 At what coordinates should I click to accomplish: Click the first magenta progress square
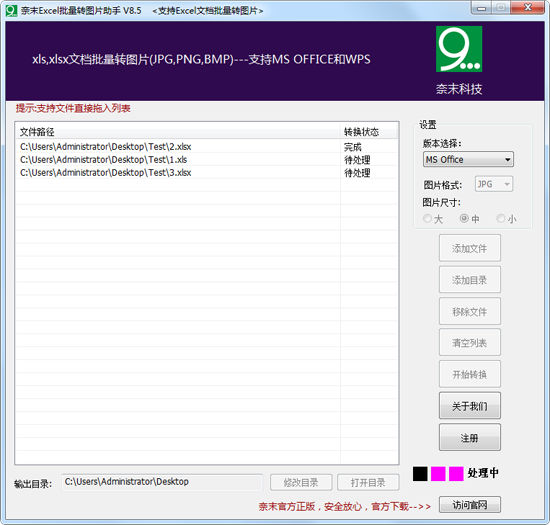click(x=438, y=474)
